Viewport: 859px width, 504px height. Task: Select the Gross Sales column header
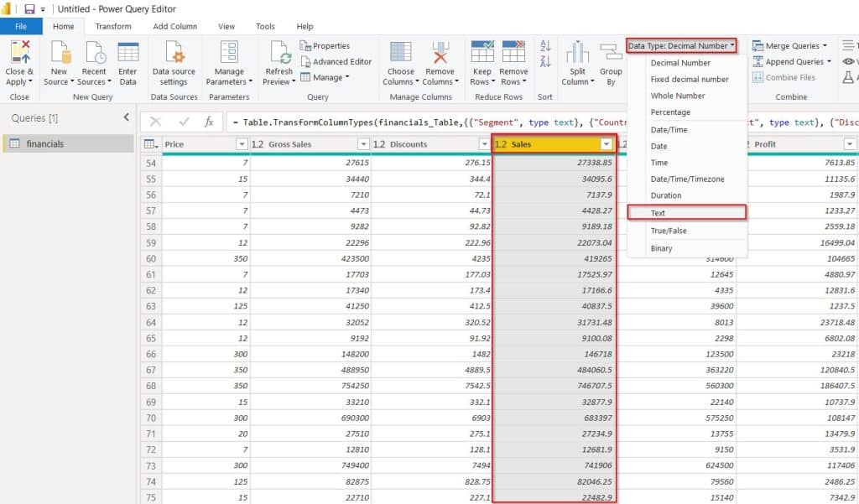pyautogui.click(x=310, y=144)
